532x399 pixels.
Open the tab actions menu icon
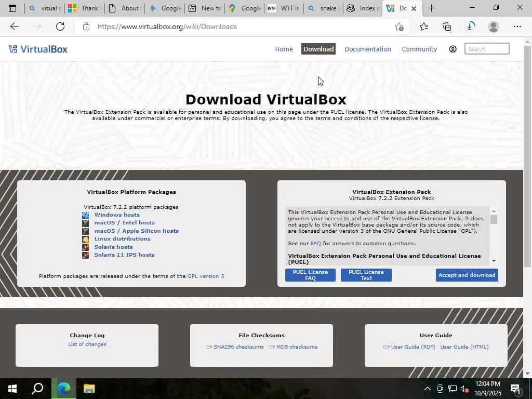tap(12, 8)
